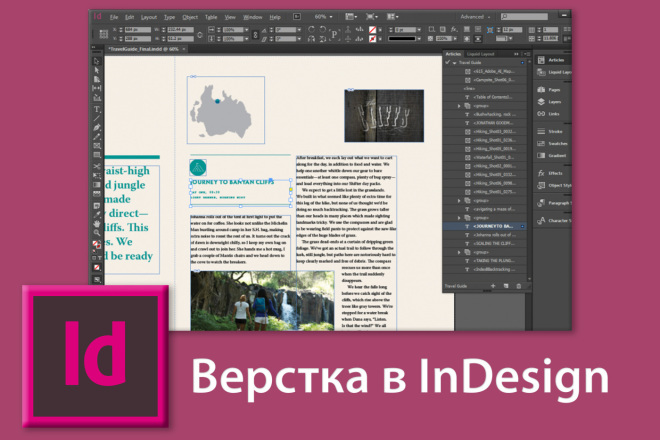This screenshot has width=660, height=440.
Task: Select the Selection tool arrow
Action: pyautogui.click(x=97, y=61)
